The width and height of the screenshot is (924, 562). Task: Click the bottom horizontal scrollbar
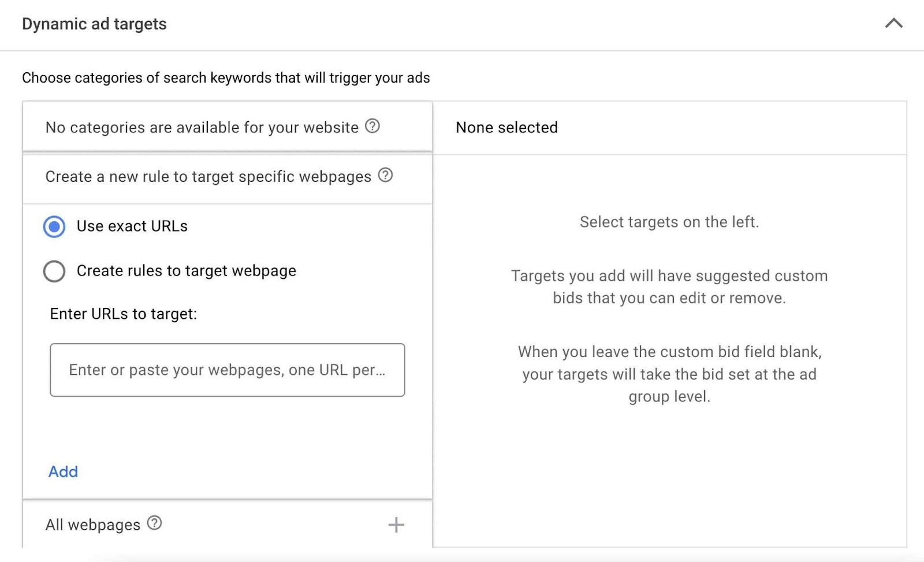click(x=462, y=558)
